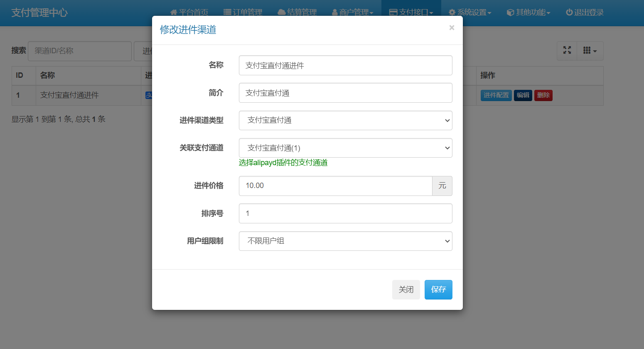Expand the 系统设置 menu

[x=470, y=12]
